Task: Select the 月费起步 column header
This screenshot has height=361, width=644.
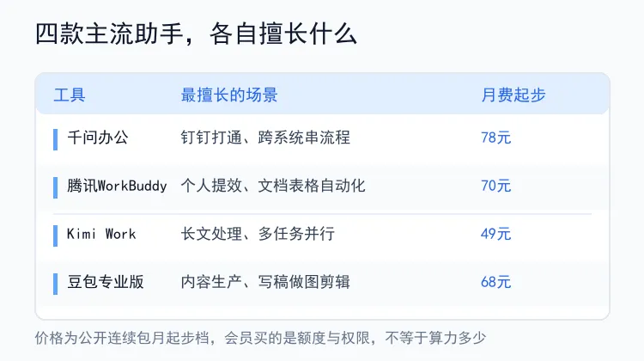Action: click(513, 95)
